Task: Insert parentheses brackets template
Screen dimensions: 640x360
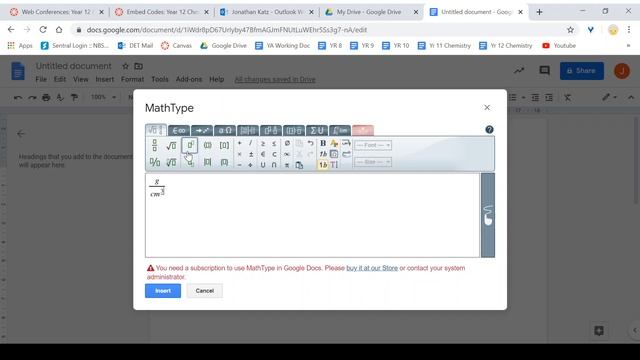Action: (x=207, y=145)
